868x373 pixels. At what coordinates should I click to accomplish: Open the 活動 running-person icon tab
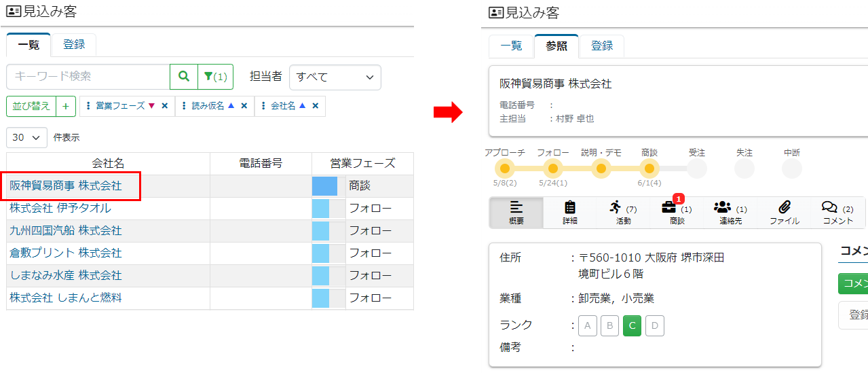622,213
